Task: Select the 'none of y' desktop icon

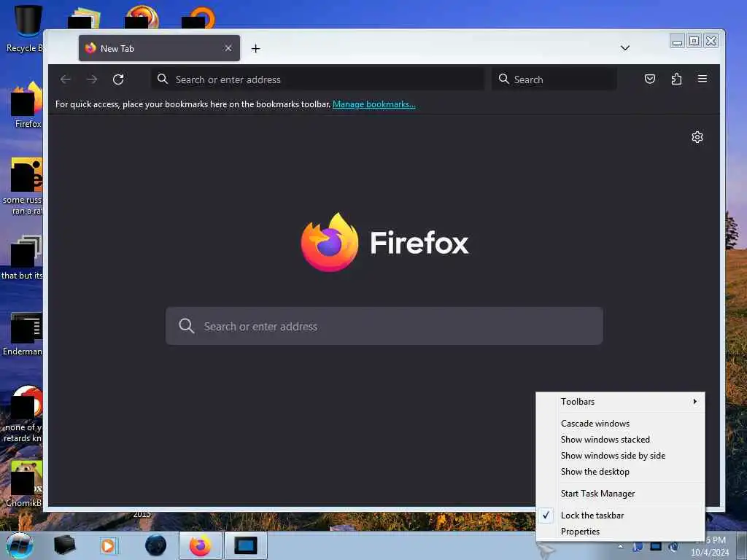Action: point(24,414)
